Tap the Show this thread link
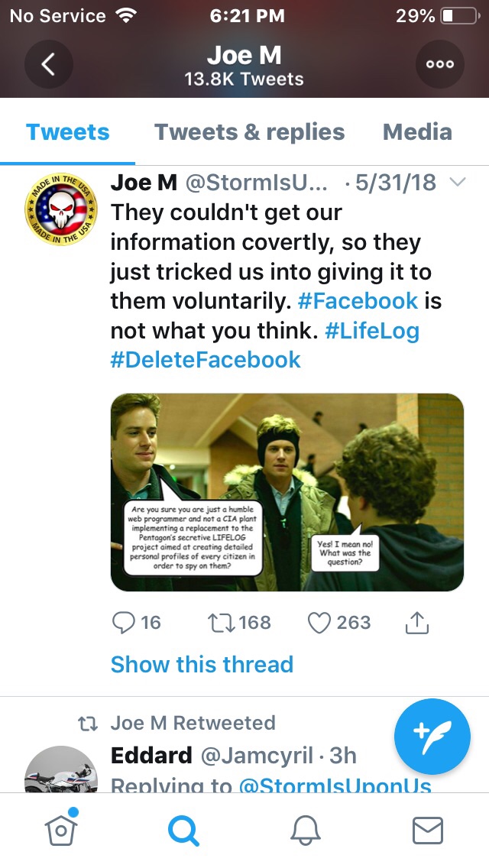The height and width of the screenshot is (868, 489). pyautogui.click(x=202, y=664)
